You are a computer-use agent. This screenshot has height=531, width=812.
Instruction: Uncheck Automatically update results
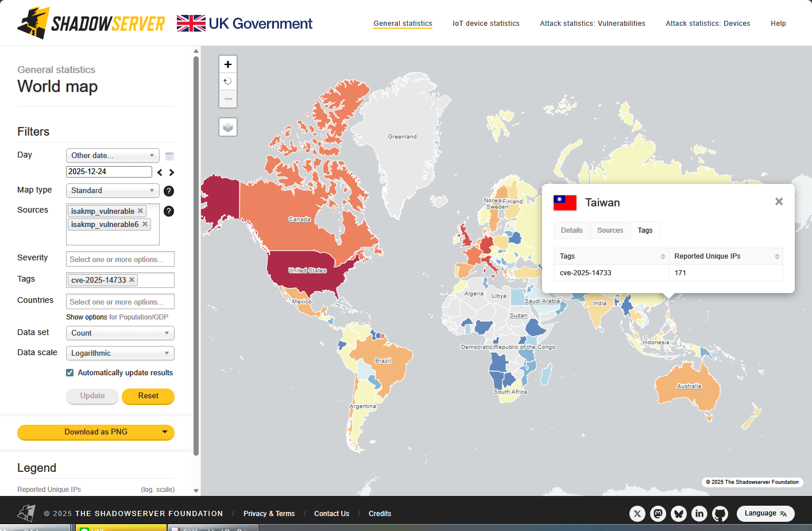(70, 372)
